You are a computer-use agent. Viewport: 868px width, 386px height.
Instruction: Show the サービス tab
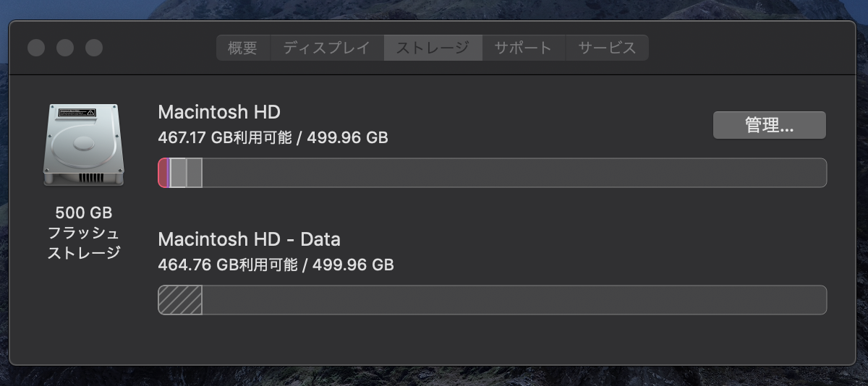[x=607, y=48]
